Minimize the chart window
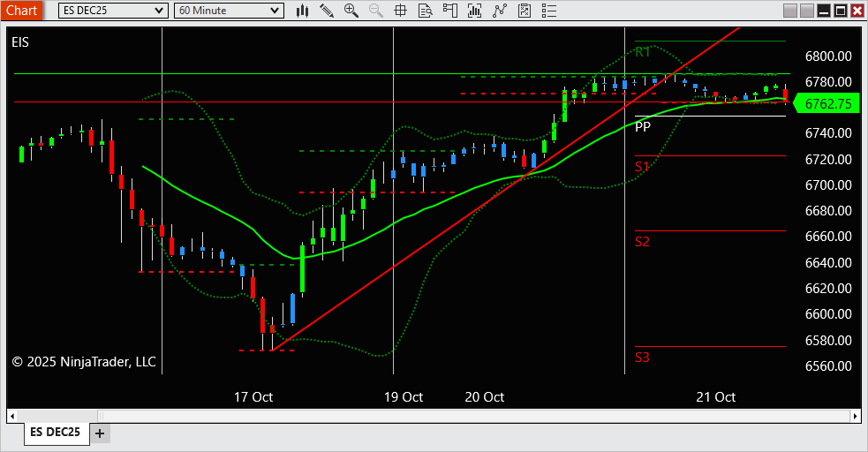Image resolution: width=868 pixels, height=452 pixels. coord(824,11)
